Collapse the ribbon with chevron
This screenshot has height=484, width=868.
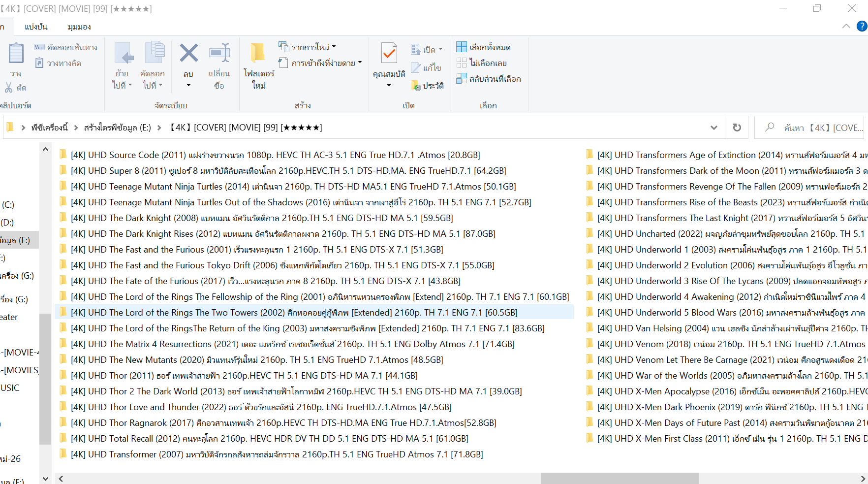pos(846,26)
